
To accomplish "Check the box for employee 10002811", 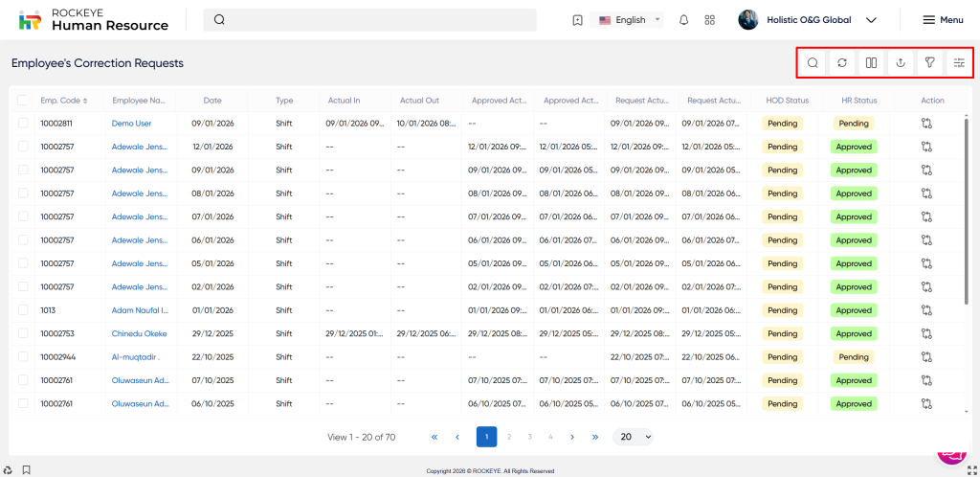I will tap(23, 124).
